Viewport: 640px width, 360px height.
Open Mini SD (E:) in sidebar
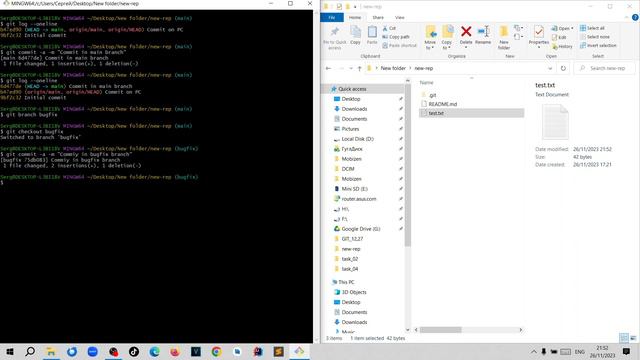point(354,189)
